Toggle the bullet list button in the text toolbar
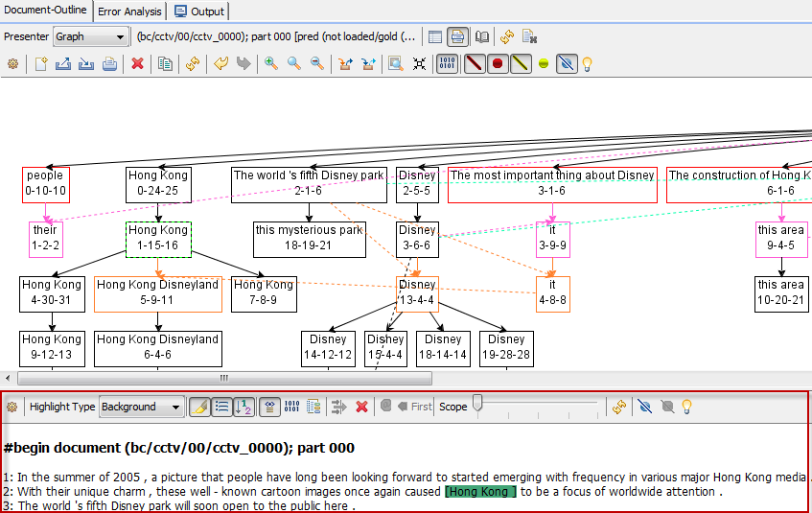Screen dimensions: 812x513 [221, 407]
